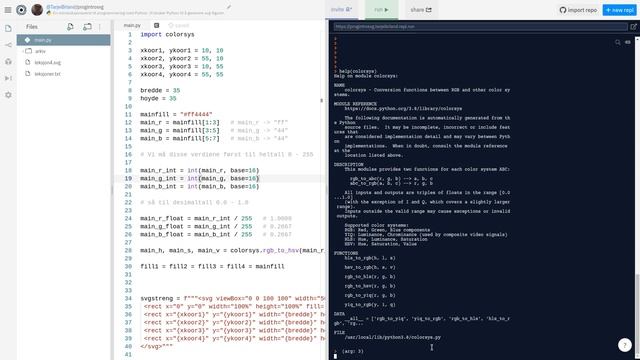Image resolution: width=640 pixels, height=360 pixels.
Task: Switch to the main.py editor tab
Action: pos(132,25)
